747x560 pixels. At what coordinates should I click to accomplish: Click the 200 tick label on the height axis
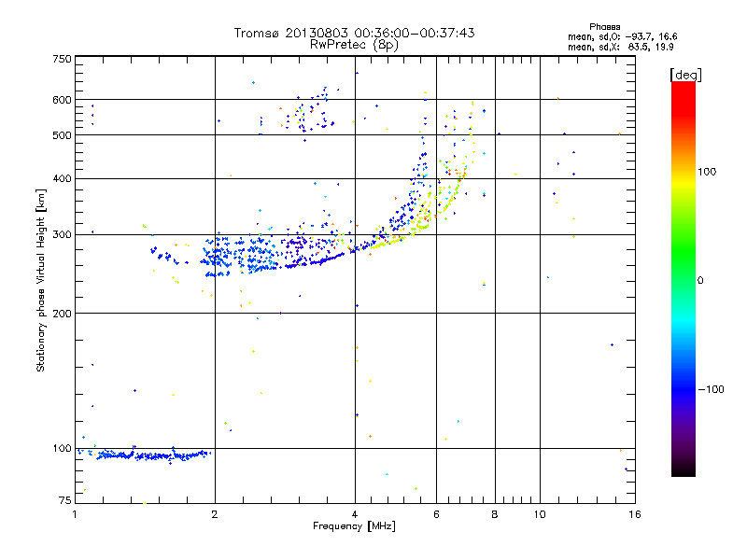(62, 314)
